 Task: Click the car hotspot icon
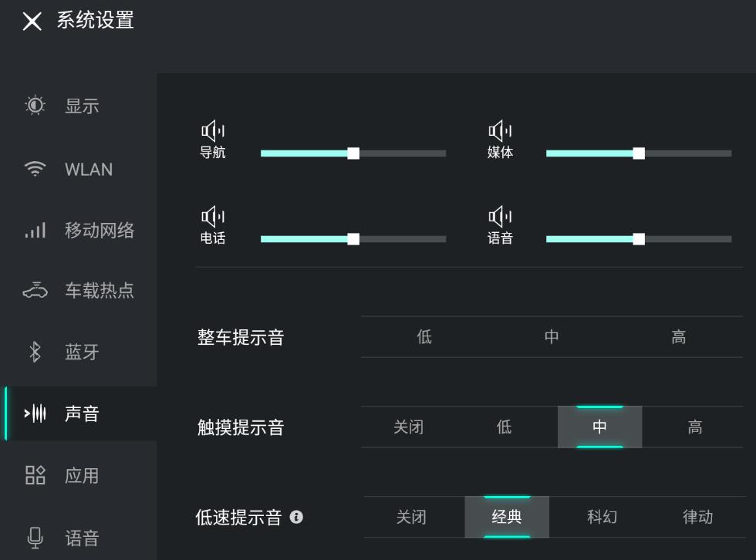tap(35, 291)
